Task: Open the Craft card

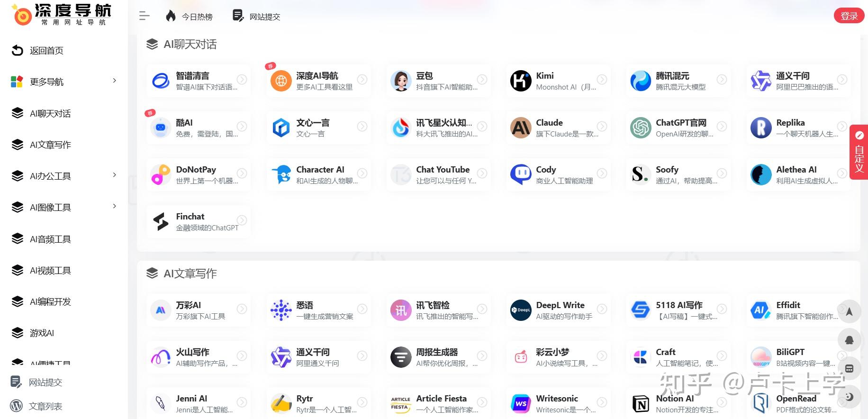Action: click(678, 357)
